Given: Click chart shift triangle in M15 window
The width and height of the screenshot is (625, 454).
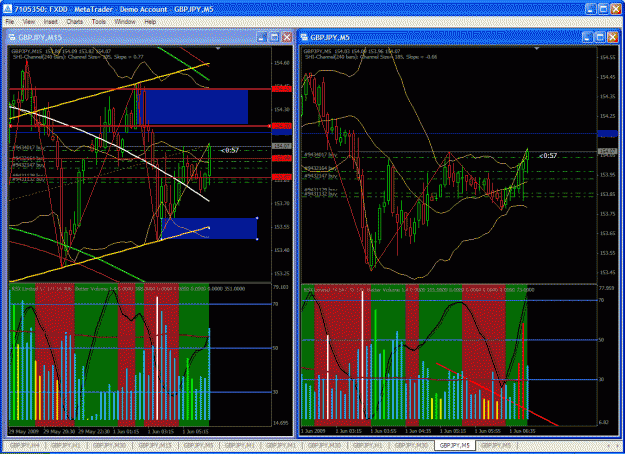Looking at the screenshot, I should click(218, 49).
